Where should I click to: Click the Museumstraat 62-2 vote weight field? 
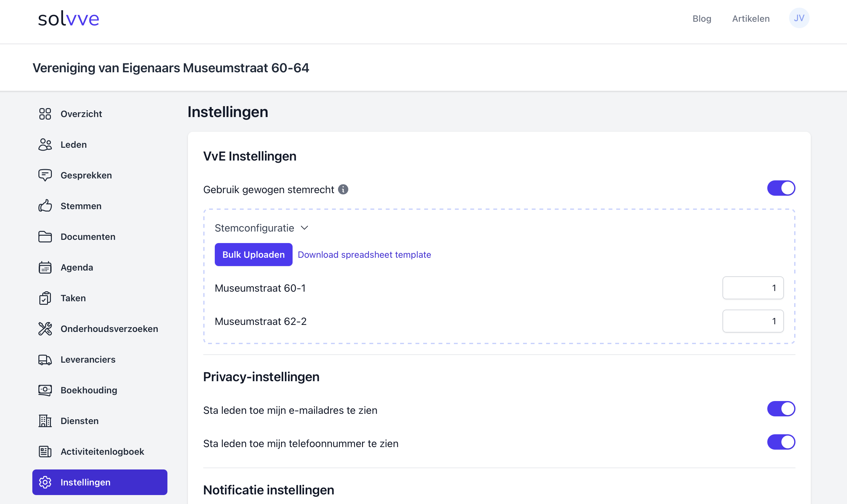[x=753, y=321]
